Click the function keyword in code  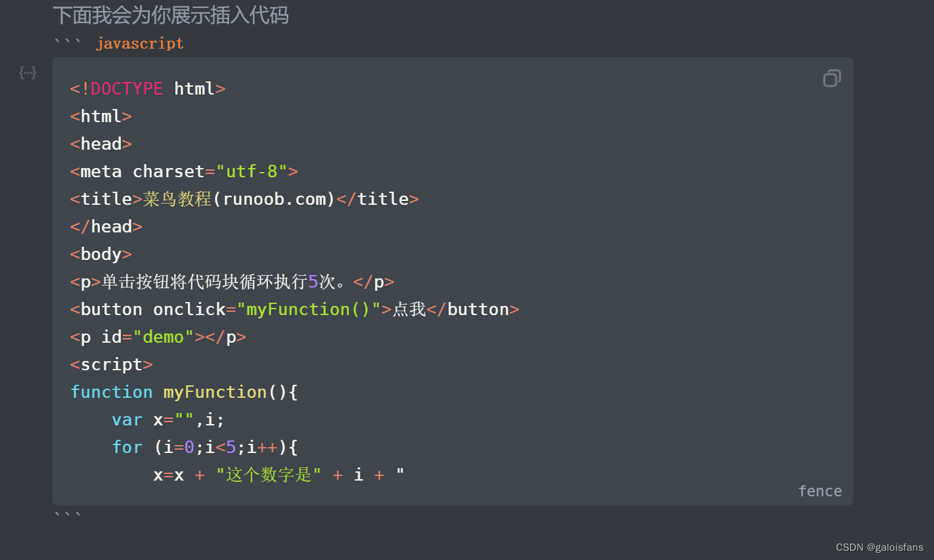pyautogui.click(x=112, y=391)
